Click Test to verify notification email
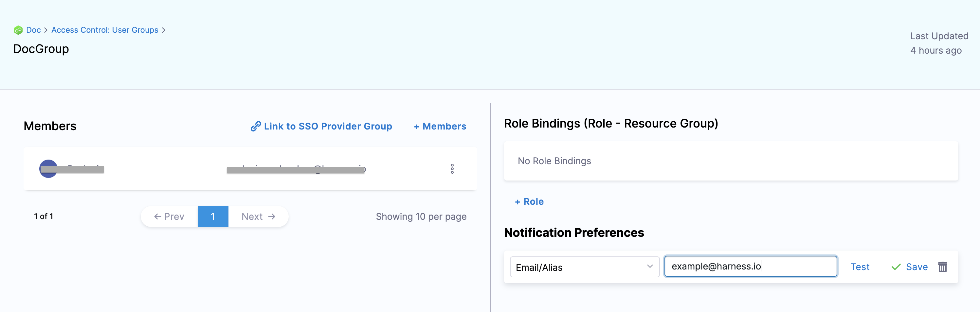980x312 pixels. pyautogui.click(x=860, y=267)
